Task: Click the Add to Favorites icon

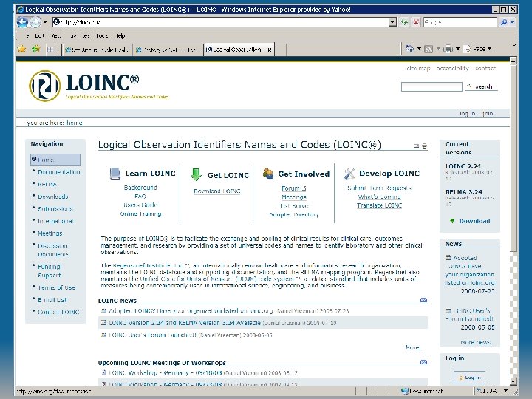Action: pyautogui.click(x=36, y=50)
